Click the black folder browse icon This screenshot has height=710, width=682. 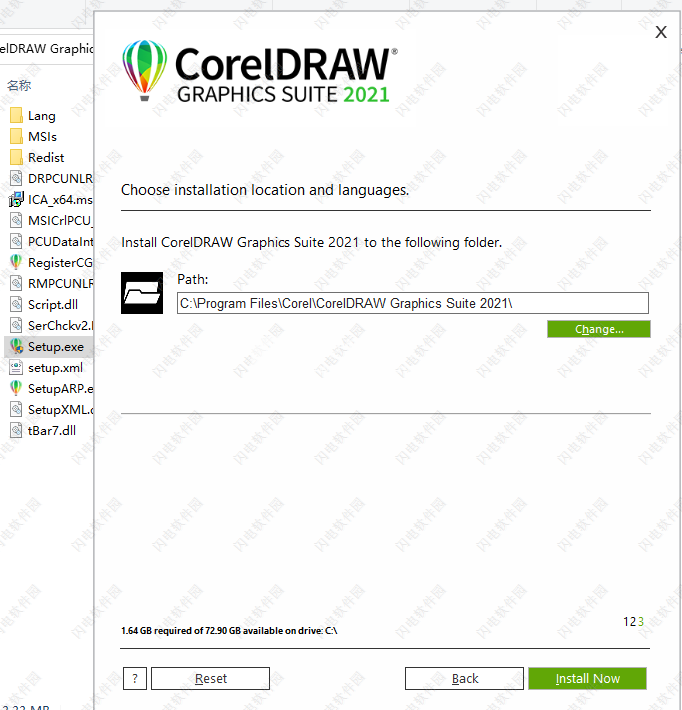(x=142, y=293)
